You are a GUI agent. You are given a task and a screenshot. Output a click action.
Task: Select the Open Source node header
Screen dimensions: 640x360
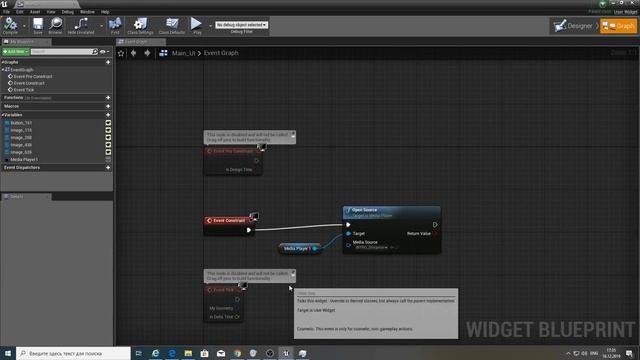[391, 212]
